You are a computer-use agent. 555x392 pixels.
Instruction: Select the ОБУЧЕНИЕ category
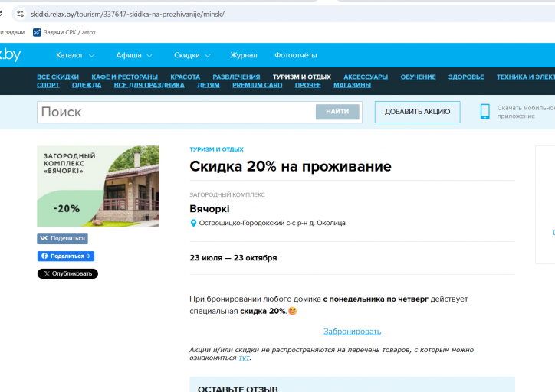tap(418, 77)
